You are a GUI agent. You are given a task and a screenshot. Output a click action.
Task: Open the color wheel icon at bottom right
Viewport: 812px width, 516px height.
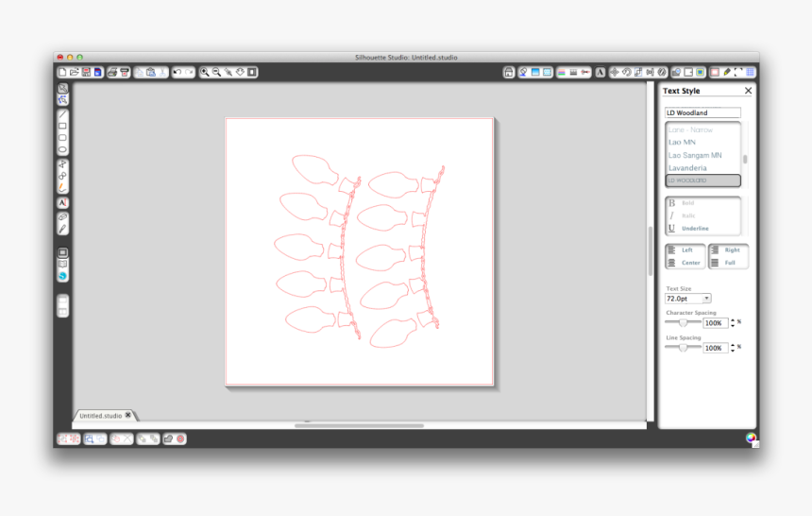click(x=751, y=439)
